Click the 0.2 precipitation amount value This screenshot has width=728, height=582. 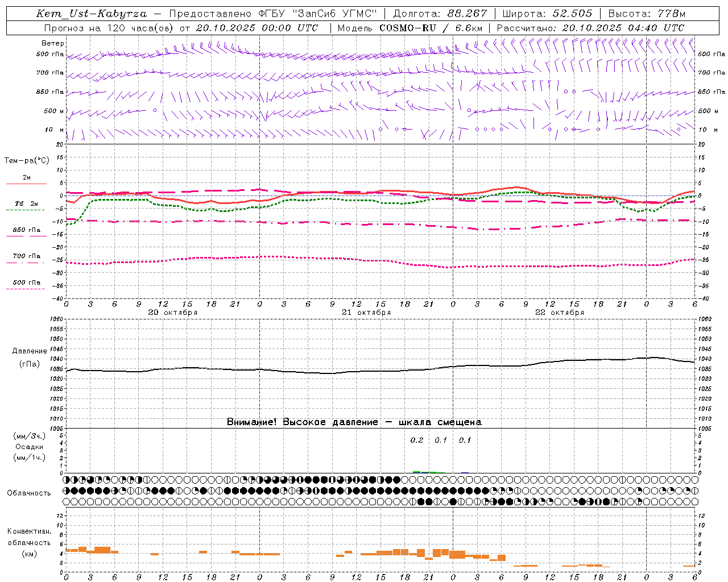coord(417,440)
